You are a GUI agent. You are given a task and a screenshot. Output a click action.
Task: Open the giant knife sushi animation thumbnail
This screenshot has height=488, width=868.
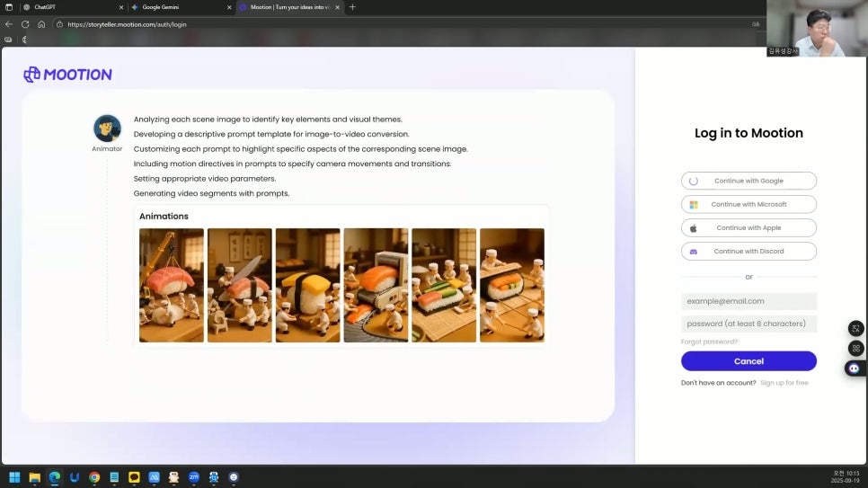(x=240, y=285)
